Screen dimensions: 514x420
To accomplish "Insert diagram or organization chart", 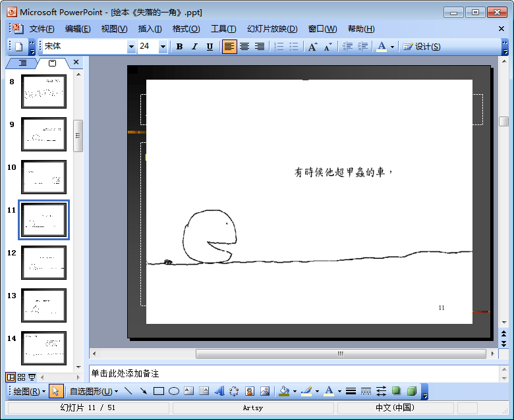I will point(234,391).
